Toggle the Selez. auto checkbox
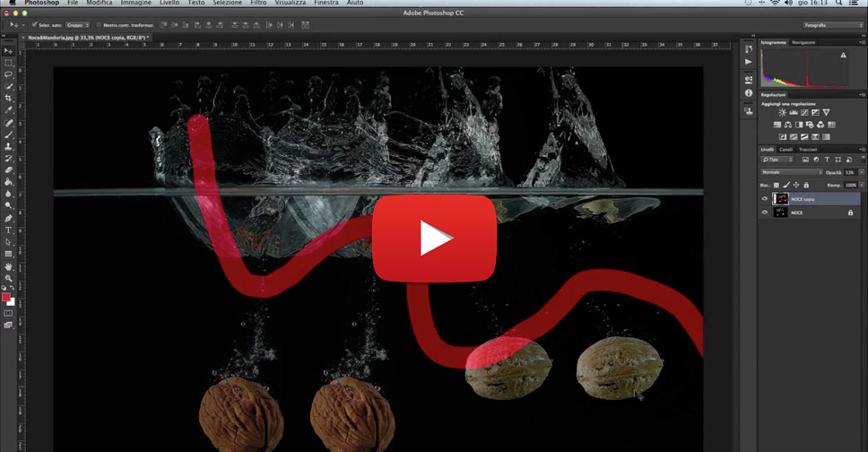The width and height of the screenshot is (868, 452). pyautogui.click(x=34, y=25)
